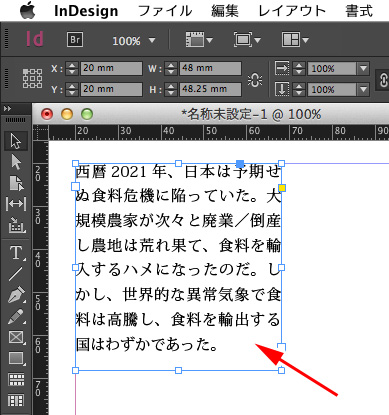
Task: Click the Y position field
Action: pyautogui.click(x=111, y=89)
